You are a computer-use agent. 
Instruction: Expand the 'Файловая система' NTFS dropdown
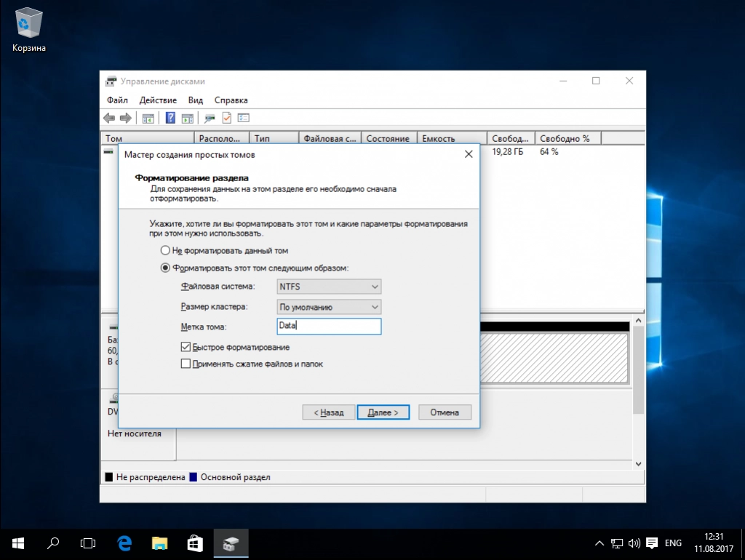(329, 287)
